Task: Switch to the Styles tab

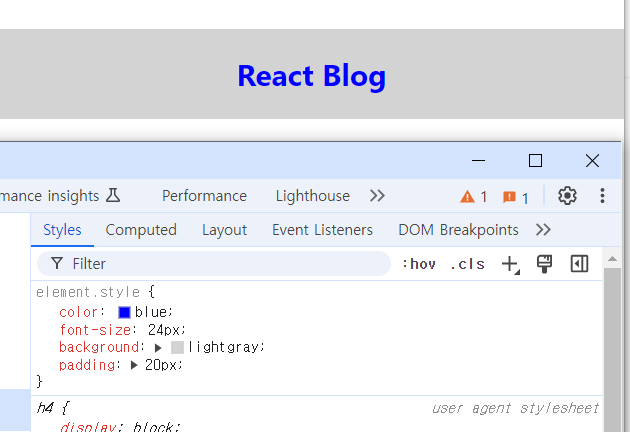Action: point(62,230)
